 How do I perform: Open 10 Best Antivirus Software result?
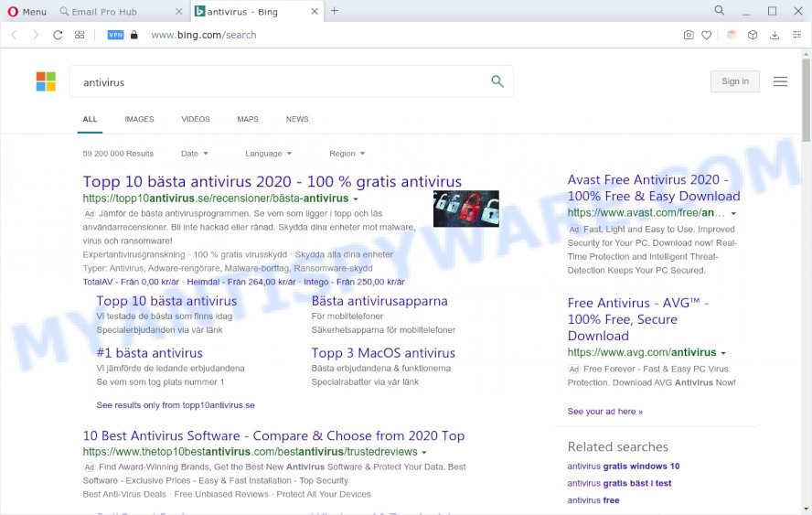click(x=273, y=435)
